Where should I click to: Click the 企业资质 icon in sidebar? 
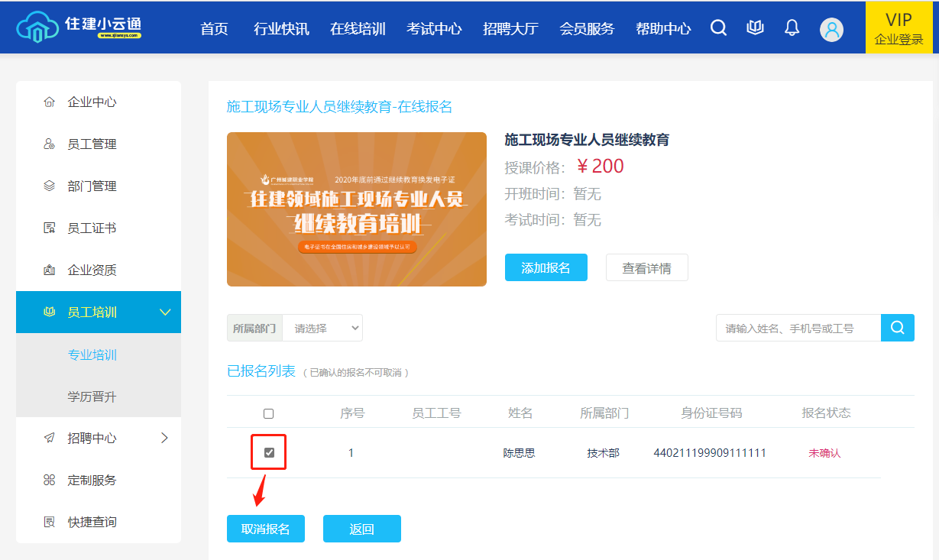click(50, 270)
